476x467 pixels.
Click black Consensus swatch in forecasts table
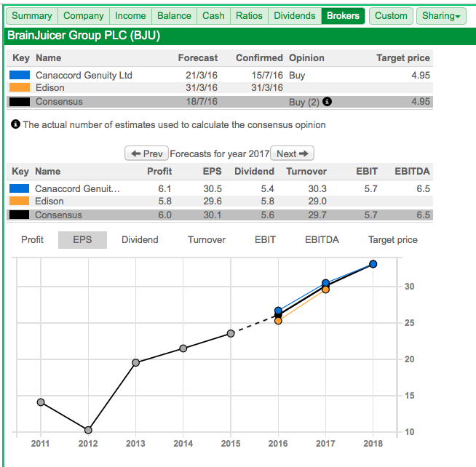pos(20,215)
